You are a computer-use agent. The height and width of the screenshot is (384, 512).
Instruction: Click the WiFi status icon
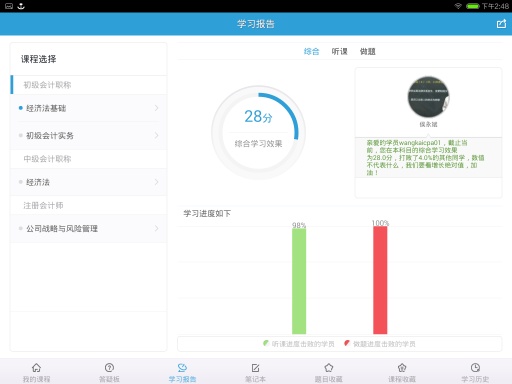[458, 6]
